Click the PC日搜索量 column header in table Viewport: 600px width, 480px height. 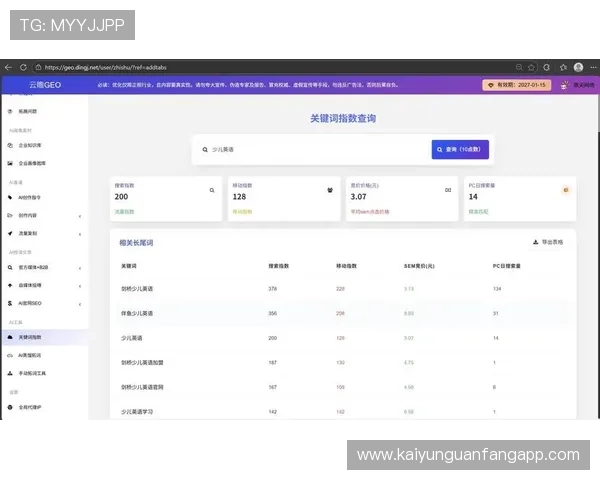[507, 266]
